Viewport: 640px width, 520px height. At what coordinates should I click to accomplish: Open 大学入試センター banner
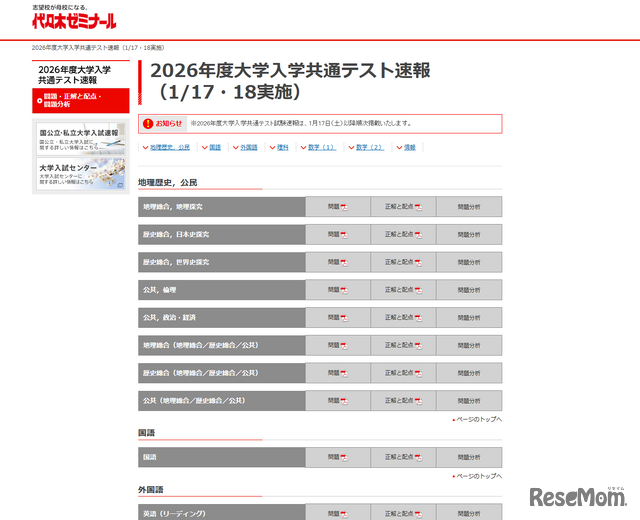coord(81,174)
